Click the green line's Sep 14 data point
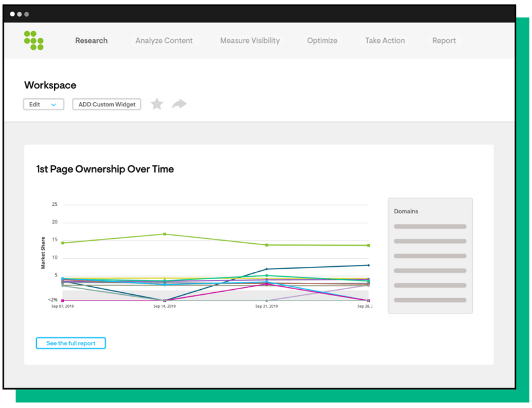532x408 pixels. point(165,234)
